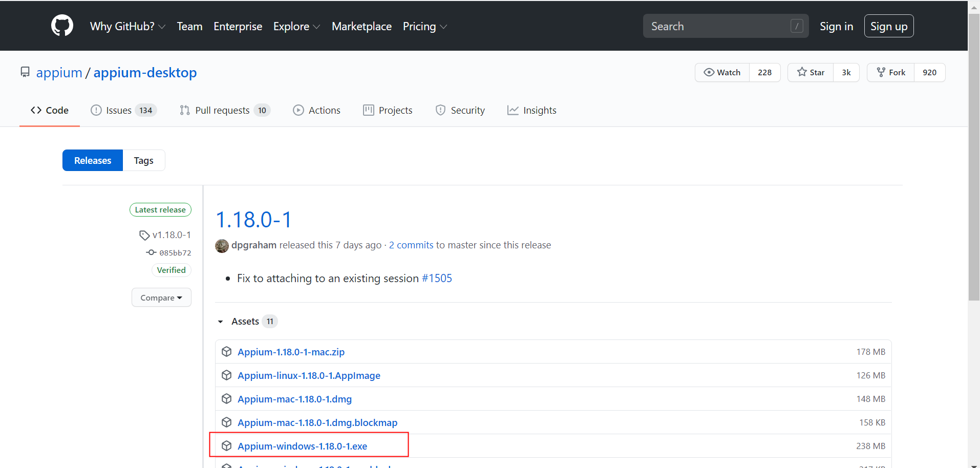This screenshot has width=980, height=468.
Task: Download Appium-windows-1.18.0-1.exe
Action: [302, 446]
